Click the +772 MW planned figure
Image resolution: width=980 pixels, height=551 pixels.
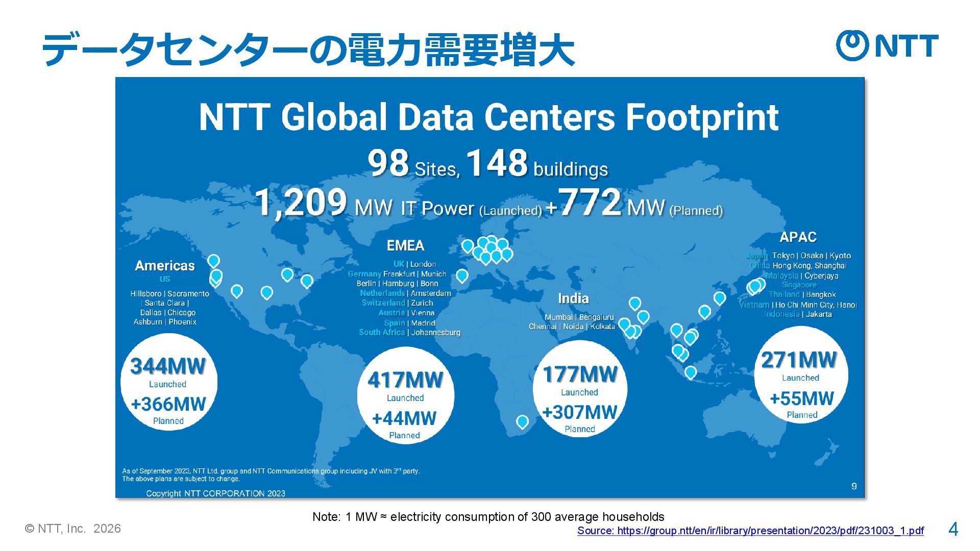tap(592, 203)
